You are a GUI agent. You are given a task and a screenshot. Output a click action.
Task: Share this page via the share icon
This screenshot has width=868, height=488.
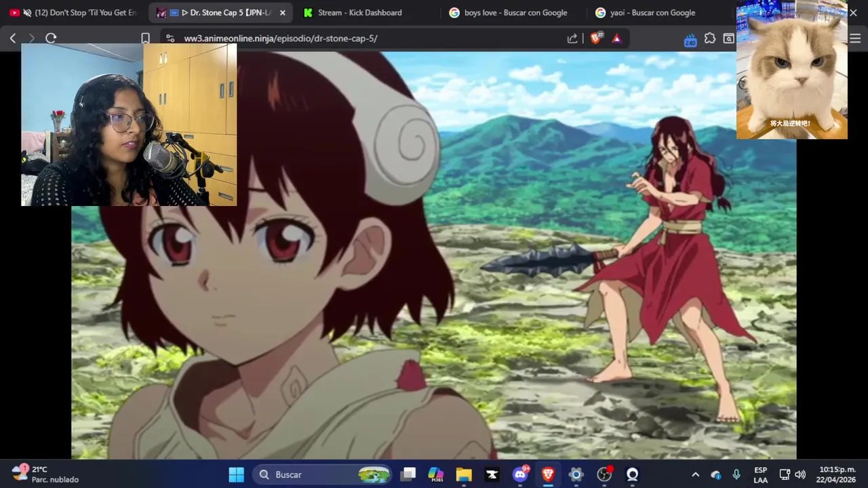tap(572, 39)
